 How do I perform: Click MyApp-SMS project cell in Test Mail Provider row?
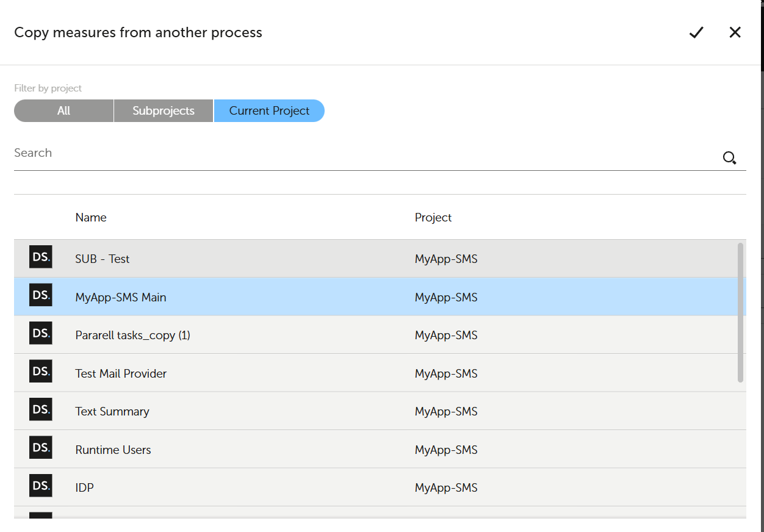tap(446, 373)
